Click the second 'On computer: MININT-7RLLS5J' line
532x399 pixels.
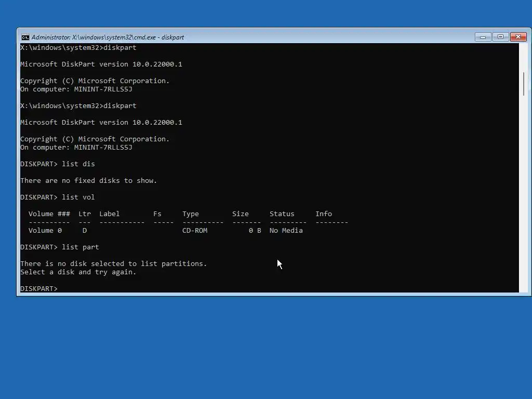coord(76,147)
